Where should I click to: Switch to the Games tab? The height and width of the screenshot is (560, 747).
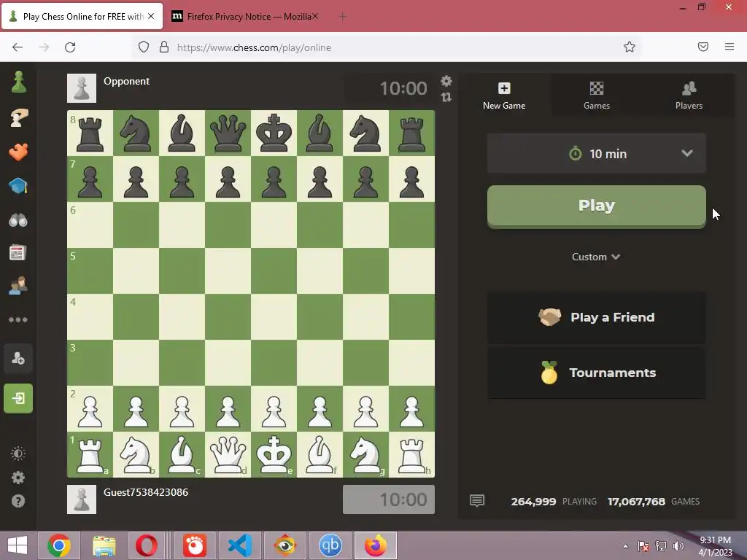pos(597,96)
